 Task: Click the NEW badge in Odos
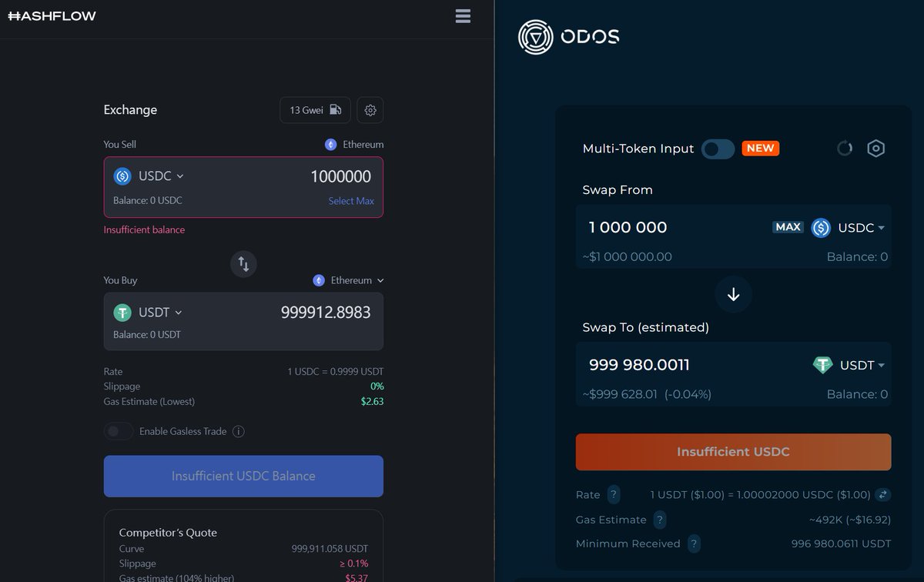pyautogui.click(x=761, y=149)
